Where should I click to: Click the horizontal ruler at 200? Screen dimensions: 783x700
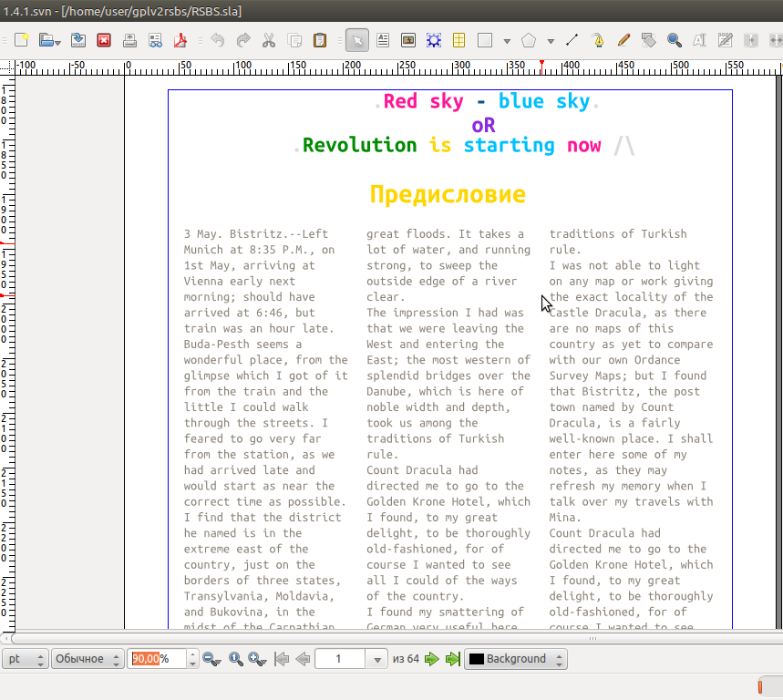353,67
